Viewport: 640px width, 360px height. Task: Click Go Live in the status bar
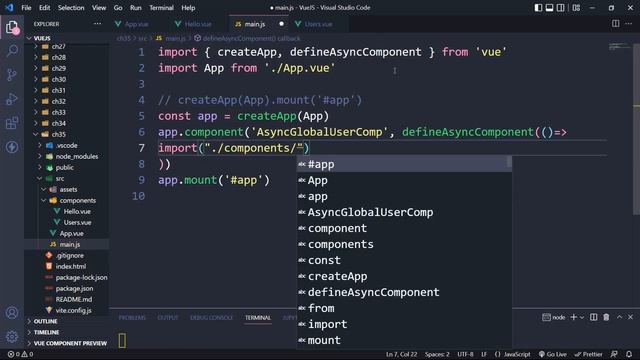(x=553, y=354)
